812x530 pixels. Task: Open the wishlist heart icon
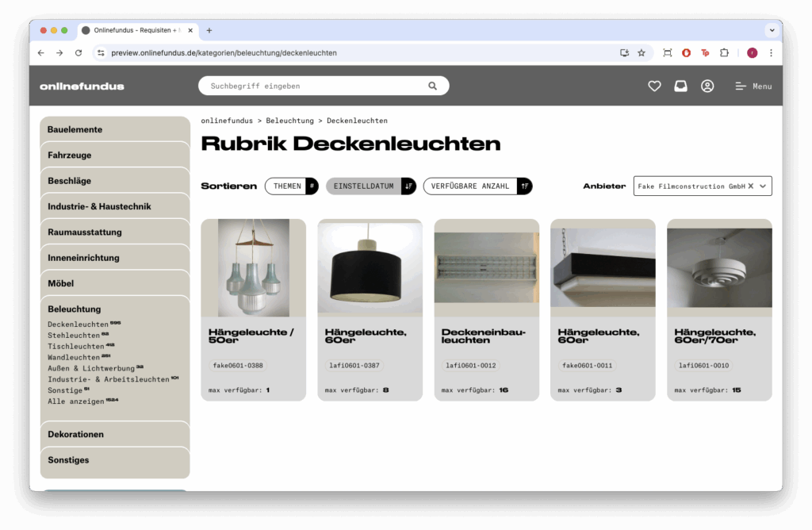[x=654, y=86]
